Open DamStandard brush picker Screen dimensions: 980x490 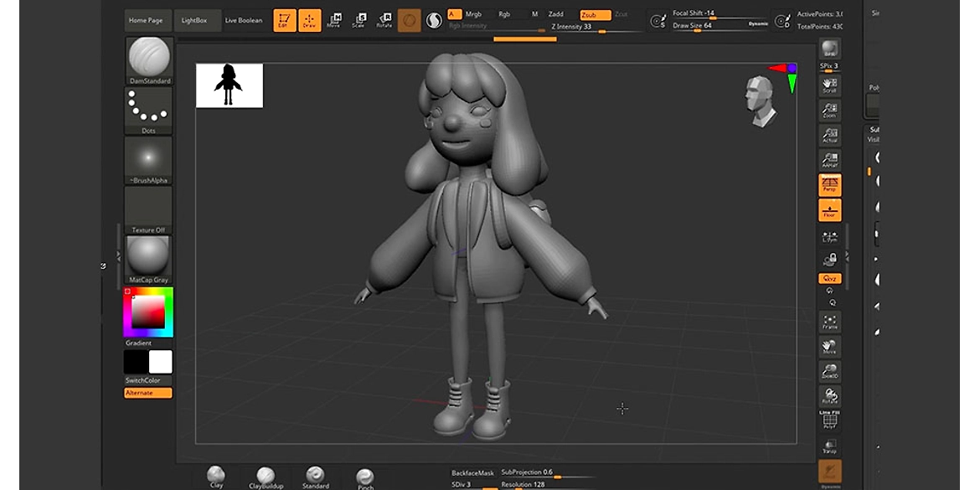[149, 60]
